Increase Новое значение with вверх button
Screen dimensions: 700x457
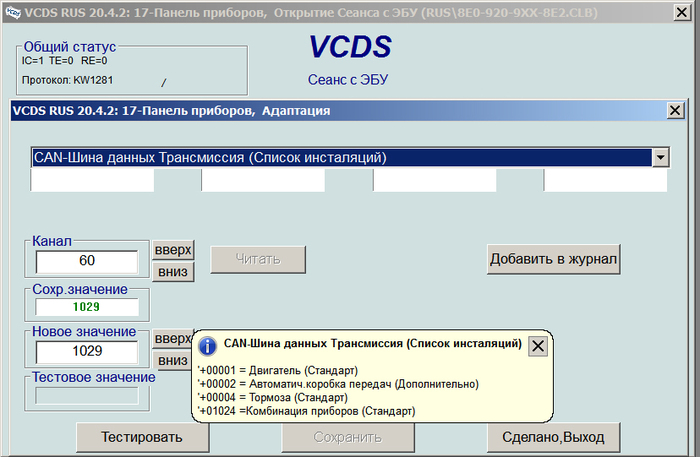(172, 338)
